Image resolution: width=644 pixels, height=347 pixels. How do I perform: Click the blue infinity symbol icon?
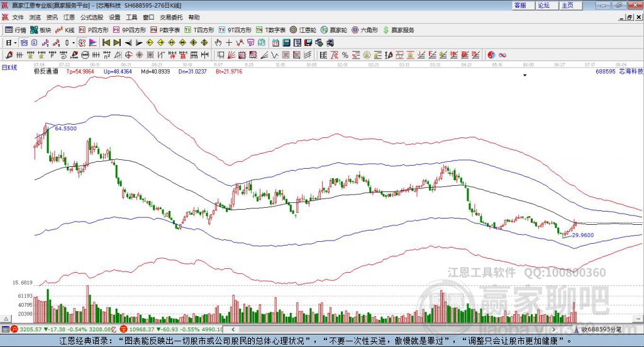(x=502, y=55)
